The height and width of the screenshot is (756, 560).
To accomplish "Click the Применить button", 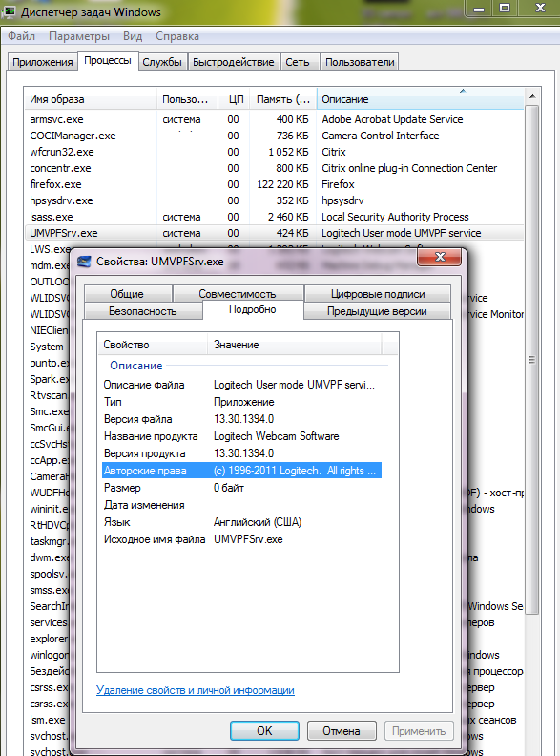I will (418, 731).
